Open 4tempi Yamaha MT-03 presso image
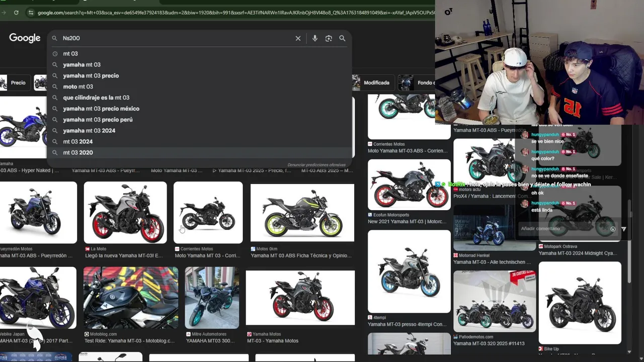Screen dimensions: 644x362 click(x=409, y=271)
